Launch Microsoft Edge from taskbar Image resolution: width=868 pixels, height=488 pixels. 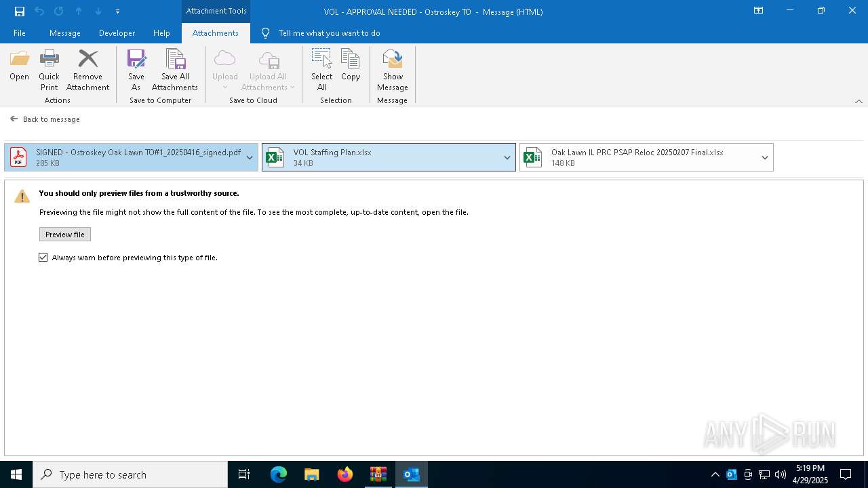pyautogui.click(x=279, y=474)
